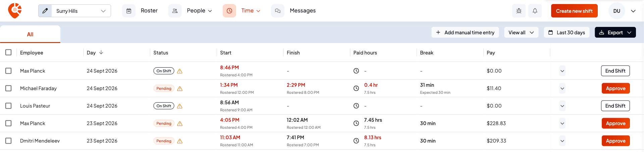Click finish time 7:41 PM
Image resolution: width=644 pixels, height=152 pixels.
click(296, 138)
